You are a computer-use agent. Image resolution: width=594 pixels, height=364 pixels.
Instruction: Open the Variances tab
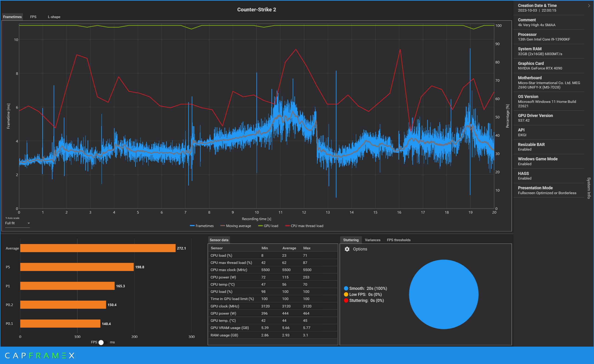pos(372,240)
